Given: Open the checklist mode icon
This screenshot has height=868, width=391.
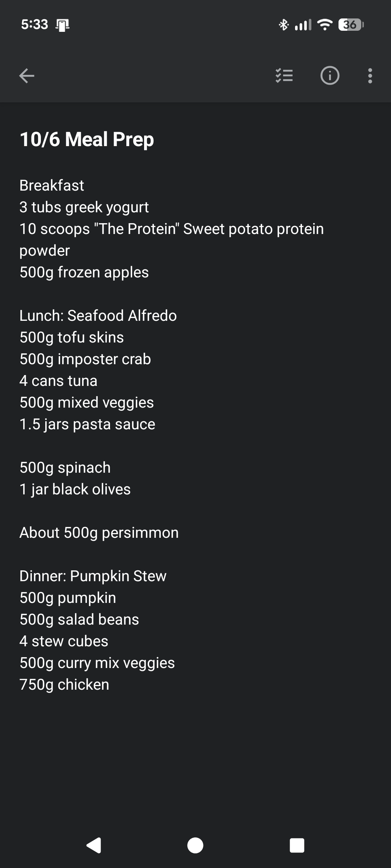Looking at the screenshot, I should click(x=284, y=76).
